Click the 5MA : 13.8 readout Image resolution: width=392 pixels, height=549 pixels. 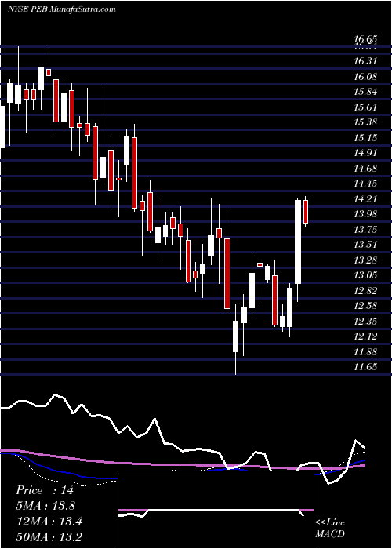tap(45, 506)
